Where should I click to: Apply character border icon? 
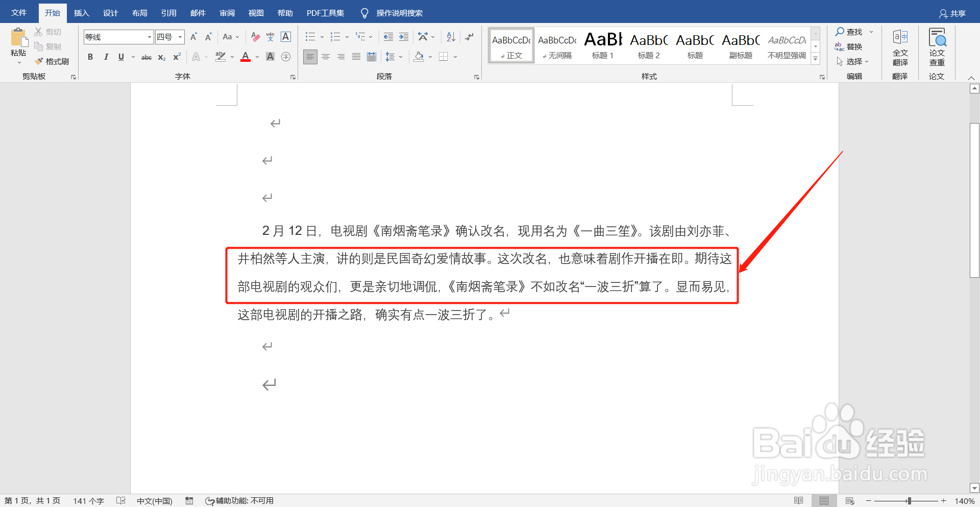coord(286,37)
